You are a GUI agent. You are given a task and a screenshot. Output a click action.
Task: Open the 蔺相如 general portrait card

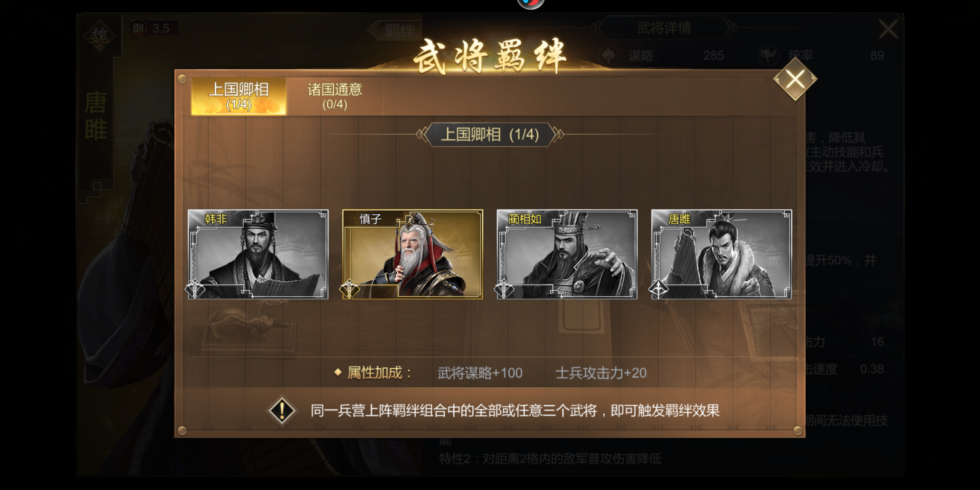[567, 254]
